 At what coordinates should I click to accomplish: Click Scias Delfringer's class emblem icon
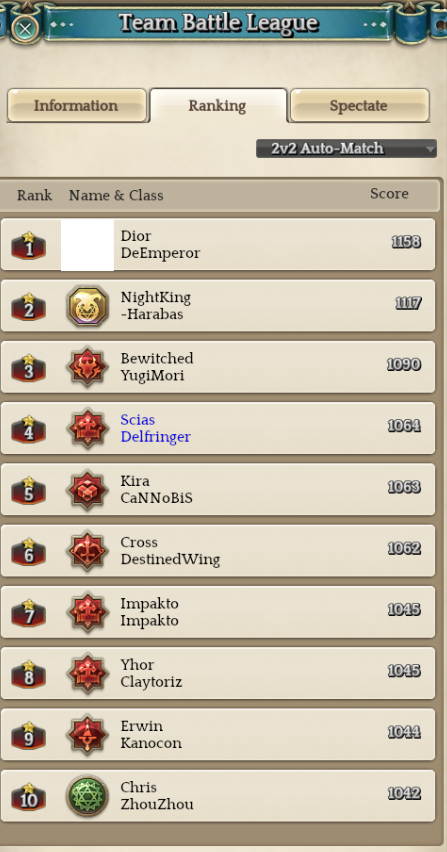click(87, 429)
